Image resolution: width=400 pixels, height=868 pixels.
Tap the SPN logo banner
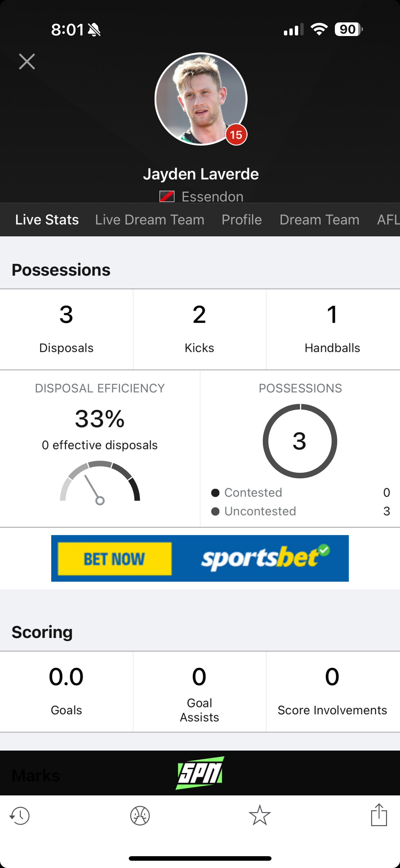[x=200, y=773]
